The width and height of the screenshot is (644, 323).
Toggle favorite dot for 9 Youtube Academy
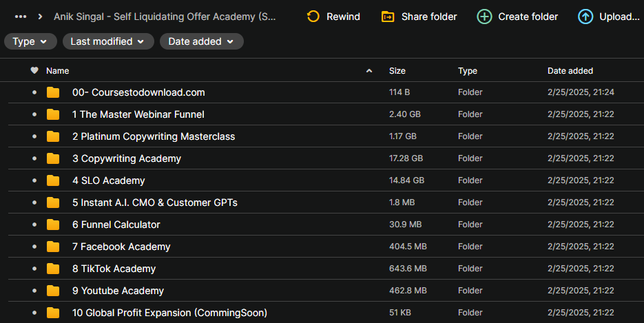coord(34,291)
